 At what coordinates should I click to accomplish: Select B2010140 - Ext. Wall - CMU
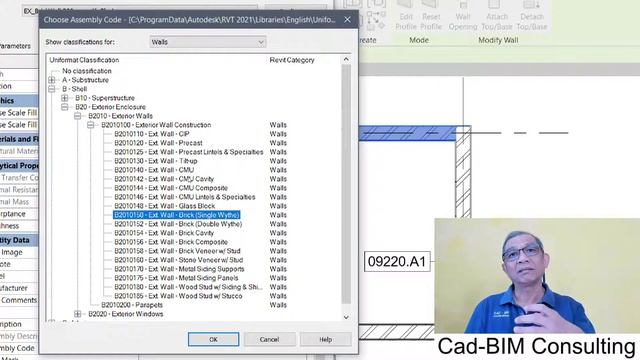coord(154,170)
